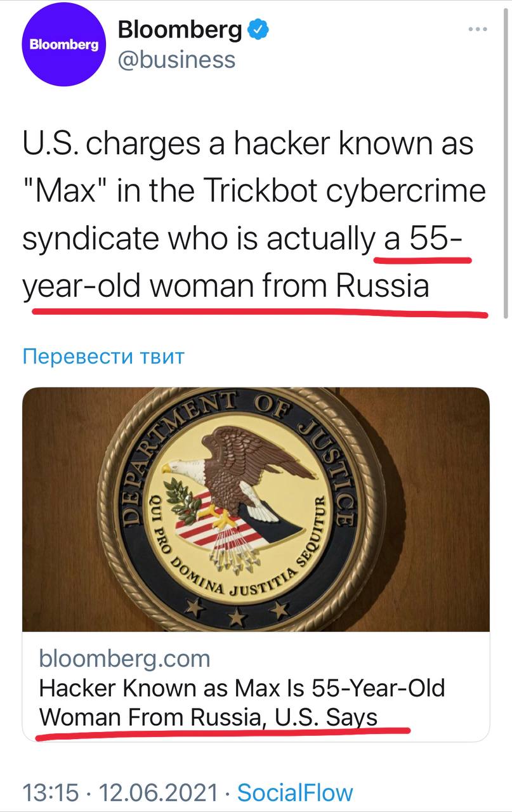
Task: Click the SocialFlow source link
Action: coord(294,792)
